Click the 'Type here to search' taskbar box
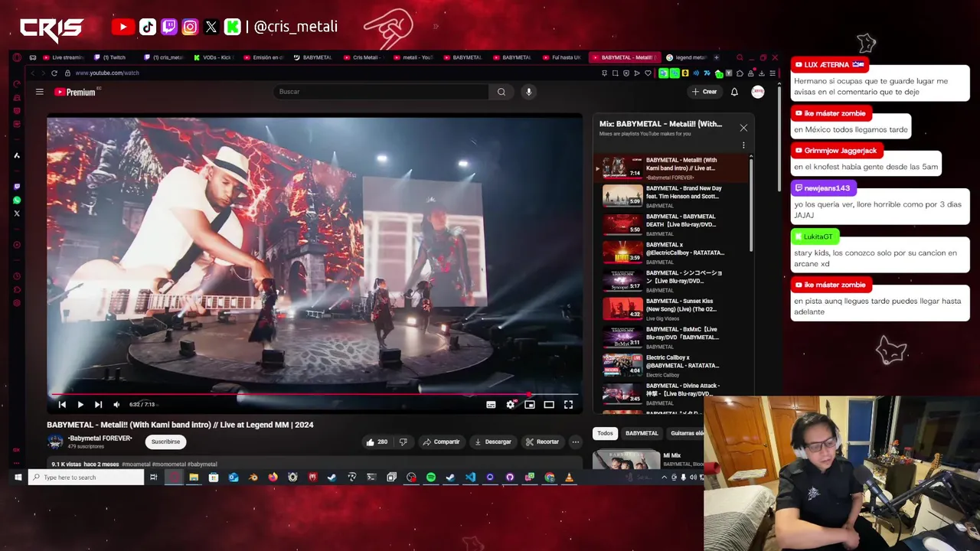 coord(87,477)
